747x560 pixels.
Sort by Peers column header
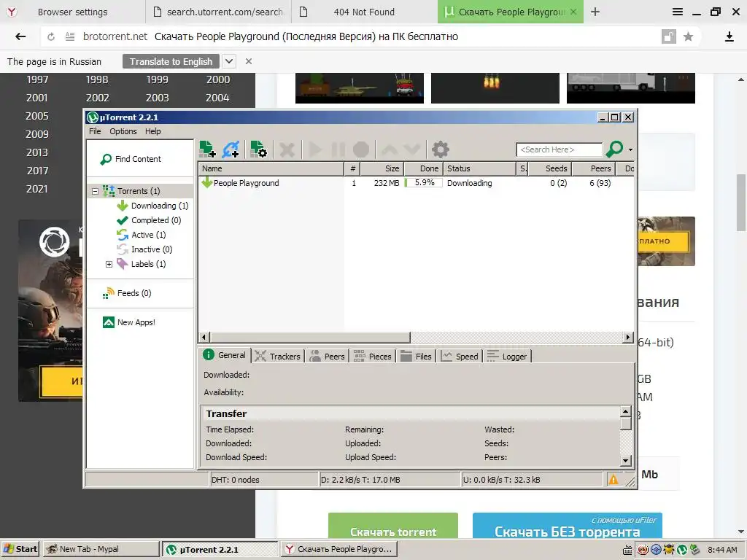[x=593, y=168]
